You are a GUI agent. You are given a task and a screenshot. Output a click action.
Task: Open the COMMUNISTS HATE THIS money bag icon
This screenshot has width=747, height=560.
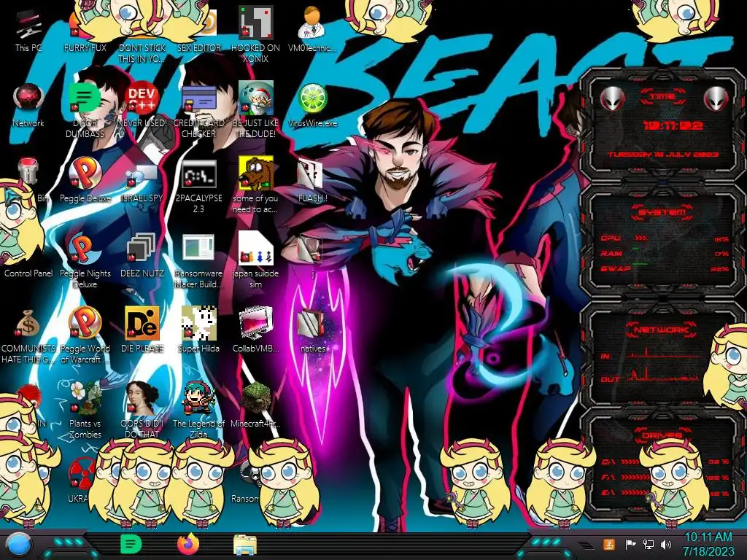28,335
